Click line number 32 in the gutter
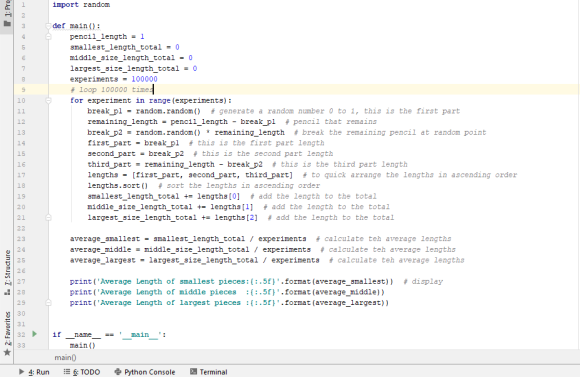This screenshot has height=377, width=580. (21, 334)
